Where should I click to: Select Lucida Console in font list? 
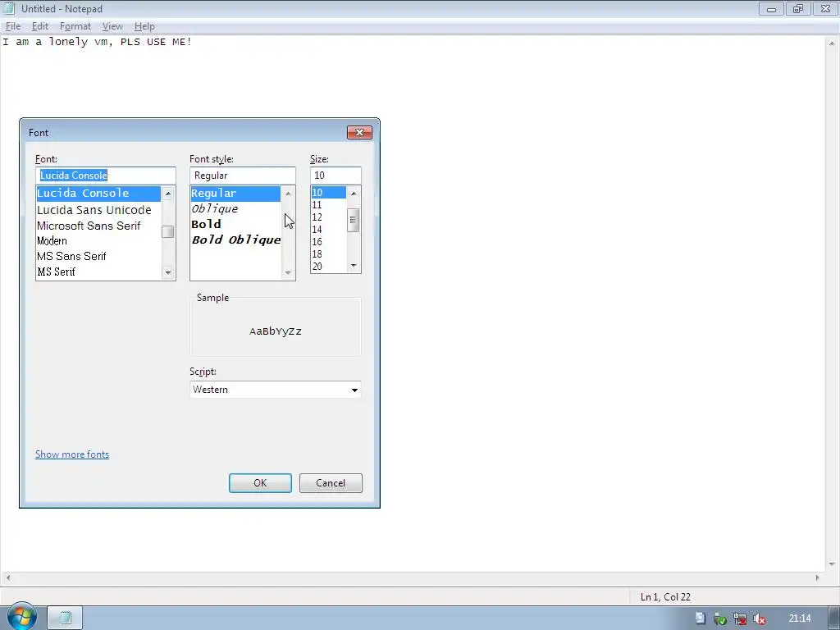tap(98, 194)
